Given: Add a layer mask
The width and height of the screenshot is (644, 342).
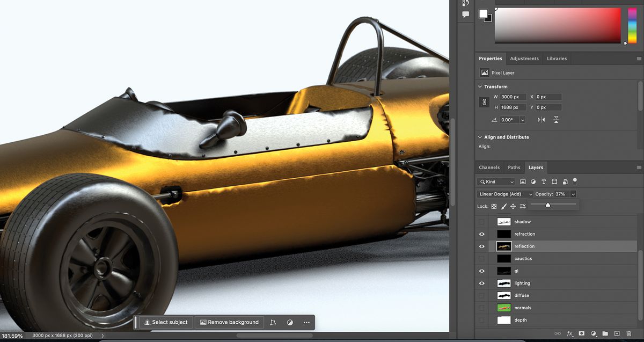Looking at the screenshot, I should pyautogui.click(x=581, y=333).
